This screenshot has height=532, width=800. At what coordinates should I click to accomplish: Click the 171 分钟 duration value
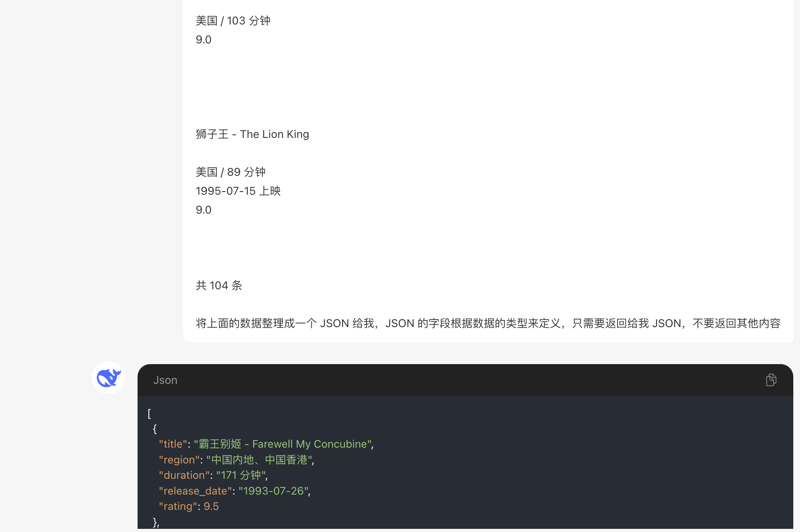coord(241,475)
